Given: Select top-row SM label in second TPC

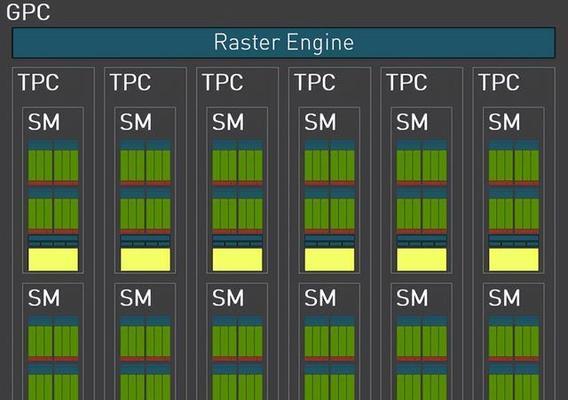Looking at the screenshot, I should (x=136, y=122).
